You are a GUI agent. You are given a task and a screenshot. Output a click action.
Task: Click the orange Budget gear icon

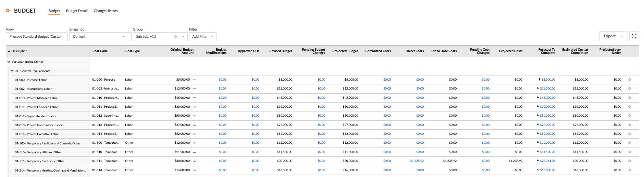(x=8, y=11)
